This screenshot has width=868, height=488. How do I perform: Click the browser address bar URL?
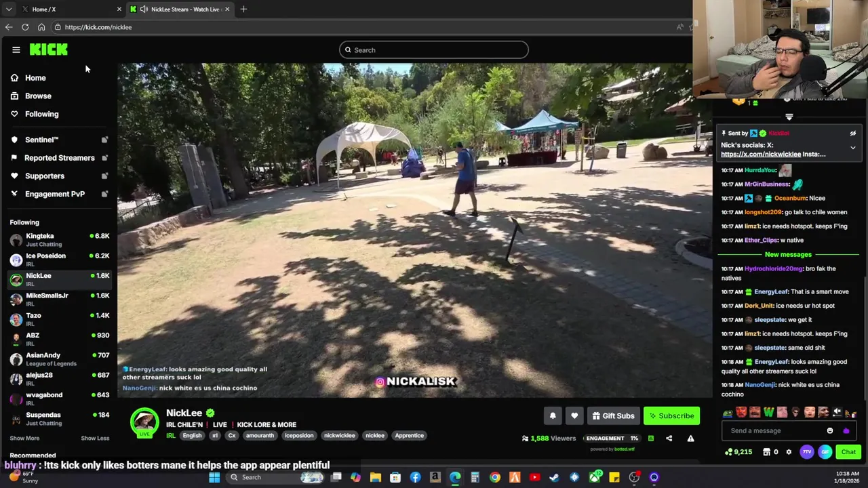[98, 27]
